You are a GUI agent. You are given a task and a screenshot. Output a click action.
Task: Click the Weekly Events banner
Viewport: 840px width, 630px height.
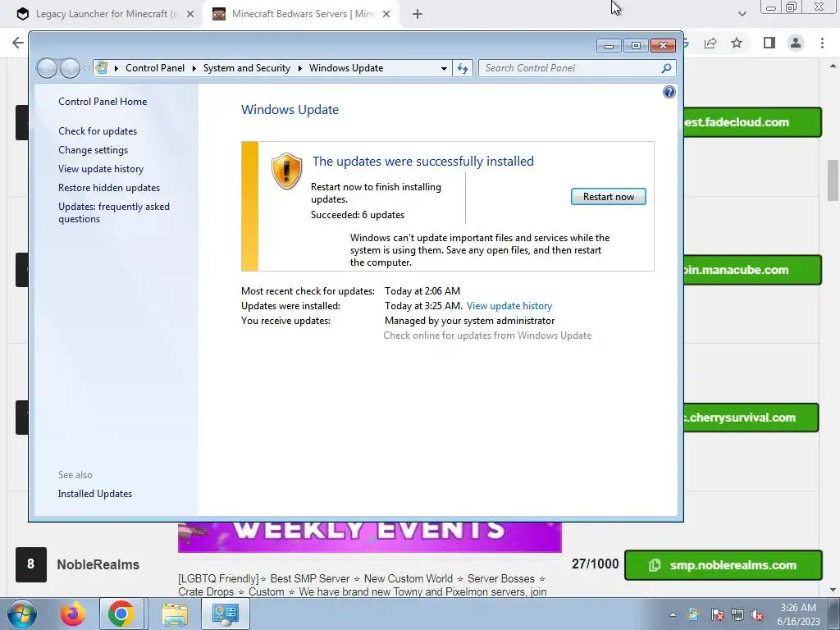point(370,536)
